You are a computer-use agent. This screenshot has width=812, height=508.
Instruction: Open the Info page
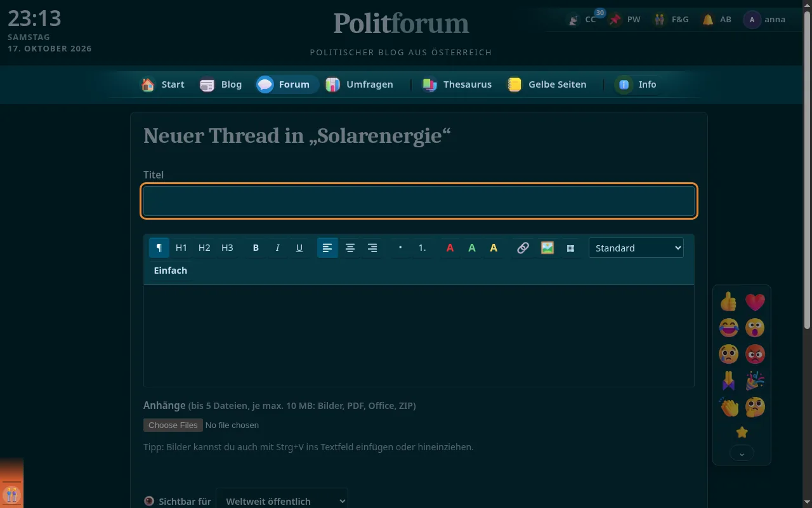click(x=638, y=84)
